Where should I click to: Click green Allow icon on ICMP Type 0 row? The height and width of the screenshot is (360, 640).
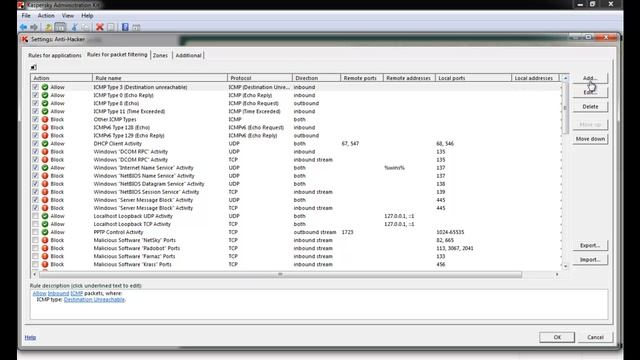pos(45,95)
